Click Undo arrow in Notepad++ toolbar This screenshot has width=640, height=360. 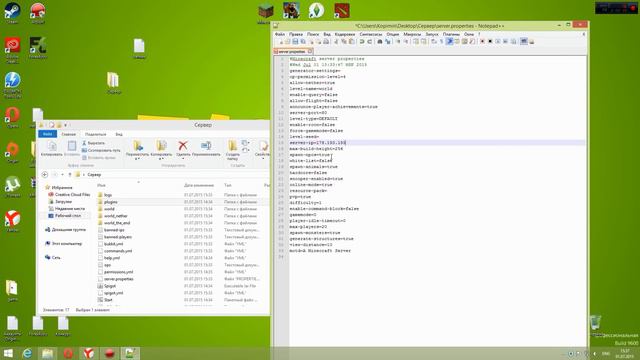(x=362, y=42)
